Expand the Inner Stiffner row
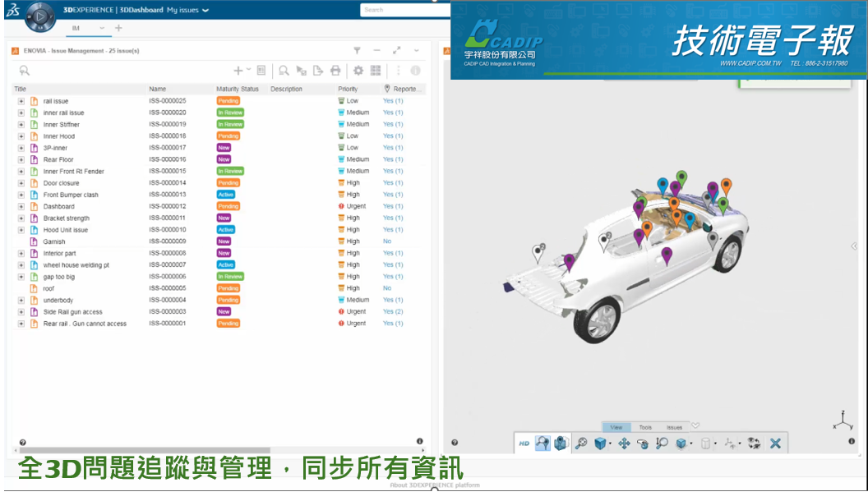Image resolution: width=868 pixels, height=501 pixels. (21, 124)
